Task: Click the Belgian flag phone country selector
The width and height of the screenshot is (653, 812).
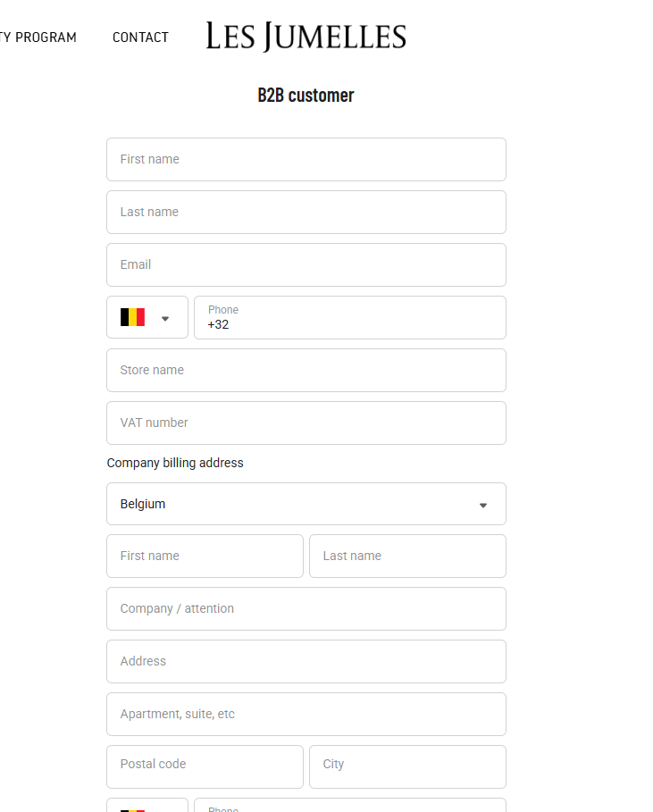Action: coord(132,317)
